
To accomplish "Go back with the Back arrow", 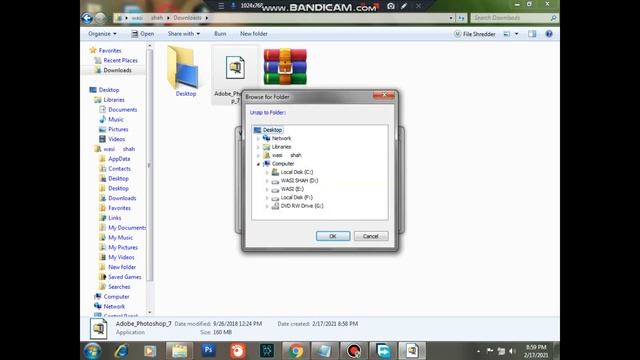I will click(x=87, y=18).
